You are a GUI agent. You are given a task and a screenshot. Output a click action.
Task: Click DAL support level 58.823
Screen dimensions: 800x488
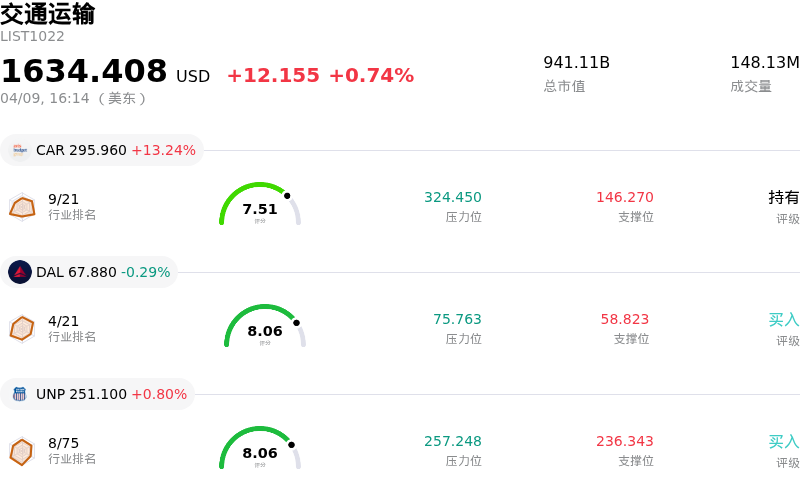tap(625, 320)
